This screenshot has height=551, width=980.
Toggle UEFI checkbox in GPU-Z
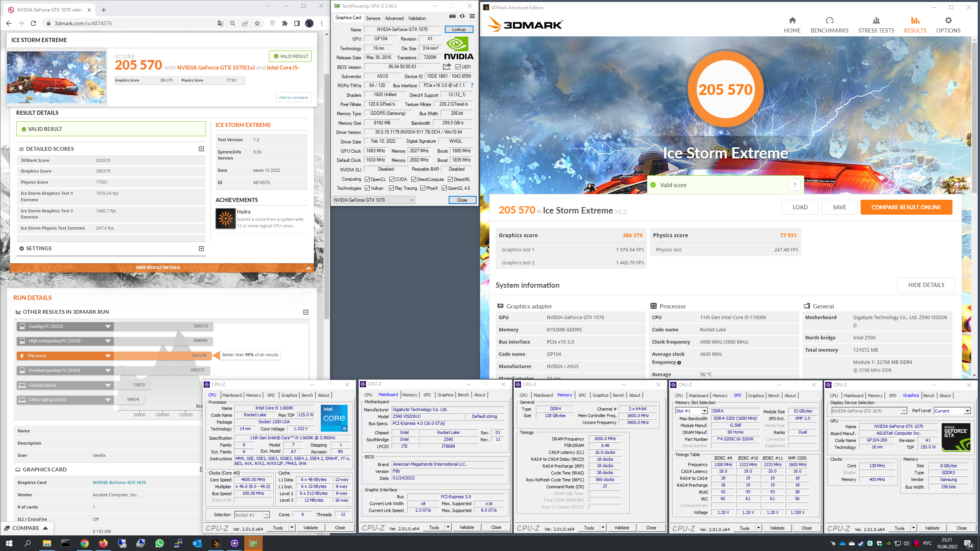458,67
